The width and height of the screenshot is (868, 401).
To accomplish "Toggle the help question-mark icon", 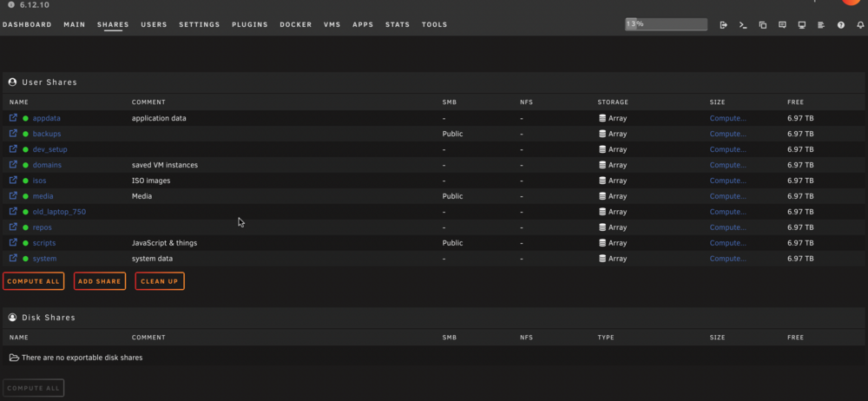I will point(841,25).
